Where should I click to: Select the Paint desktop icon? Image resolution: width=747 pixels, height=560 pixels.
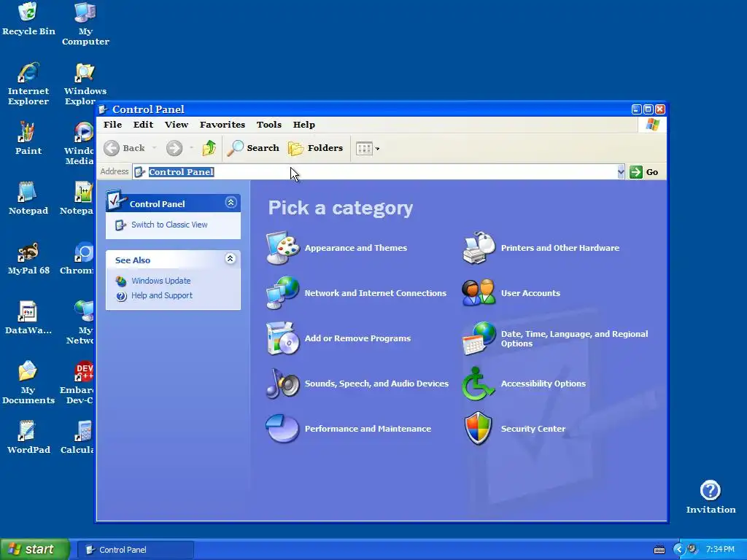click(x=28, y=138)
